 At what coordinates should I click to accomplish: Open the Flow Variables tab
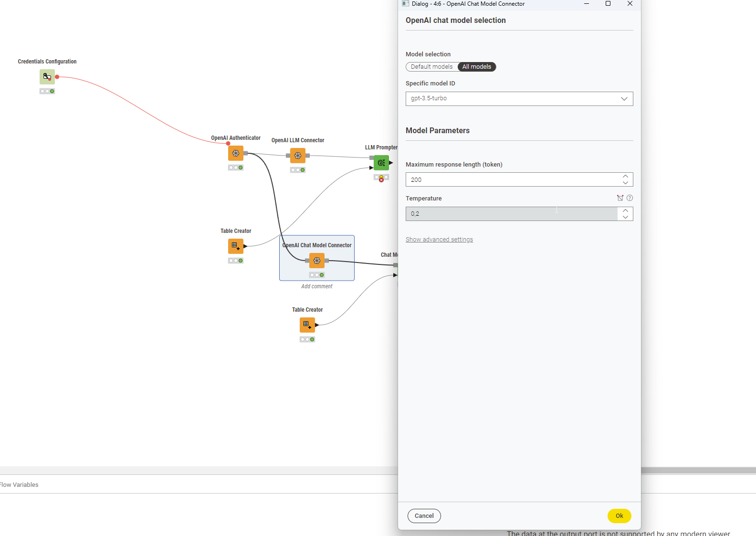(19, 484)
